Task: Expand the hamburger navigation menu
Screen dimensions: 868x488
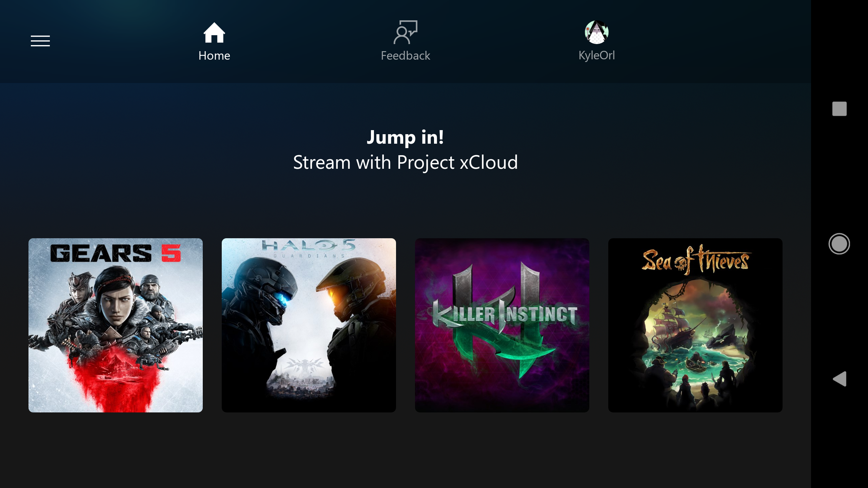Action: (40, 41)
